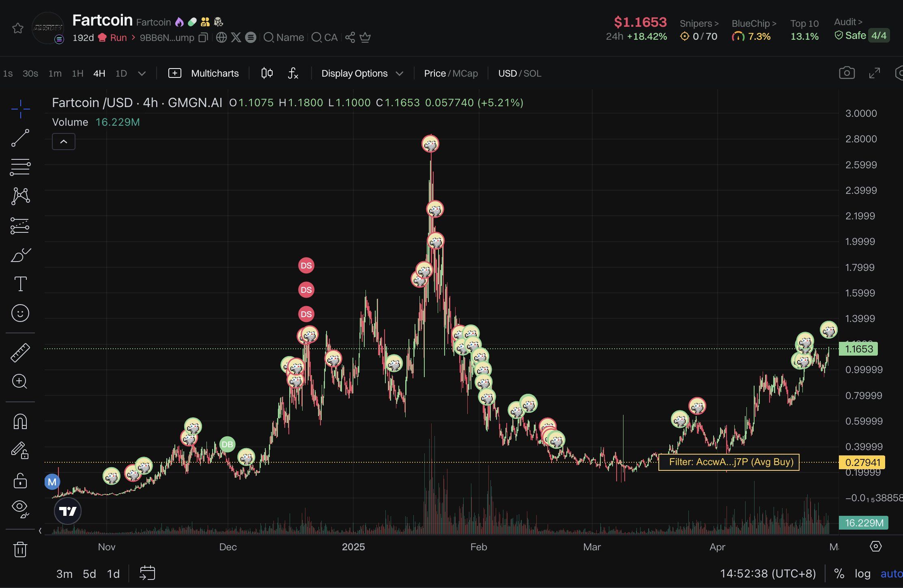This screenshot has height=588, width=903.
Task: Choose the ruler measure tool
Action: tap(20, 352)
